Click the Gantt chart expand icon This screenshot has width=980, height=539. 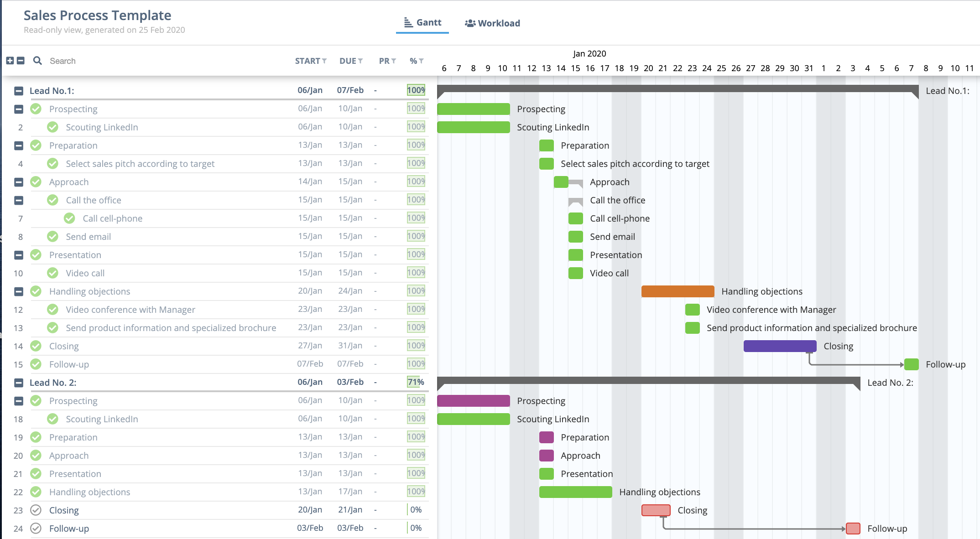[11, 60]
